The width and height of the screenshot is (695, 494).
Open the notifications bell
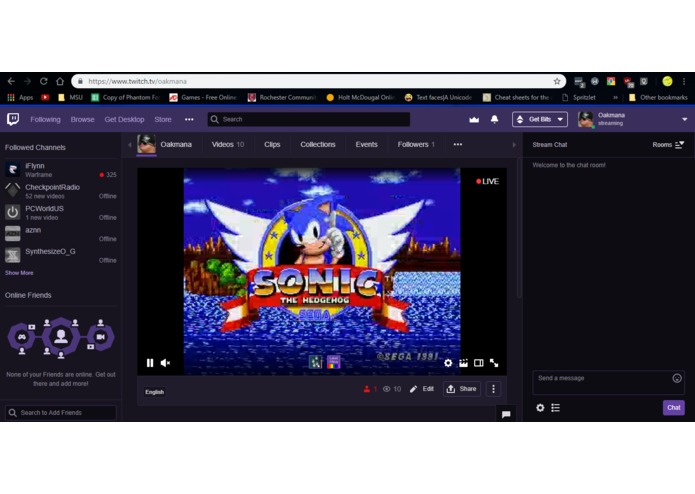coord(494,120)
